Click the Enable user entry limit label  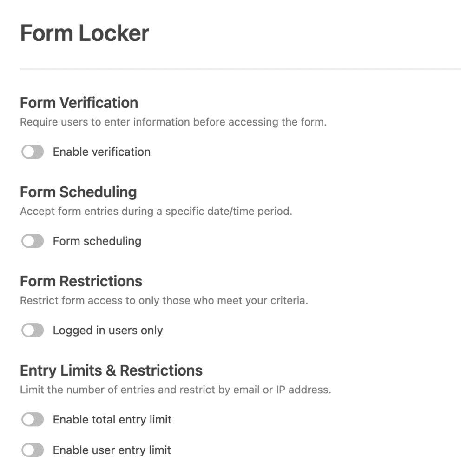pos(112,450)
